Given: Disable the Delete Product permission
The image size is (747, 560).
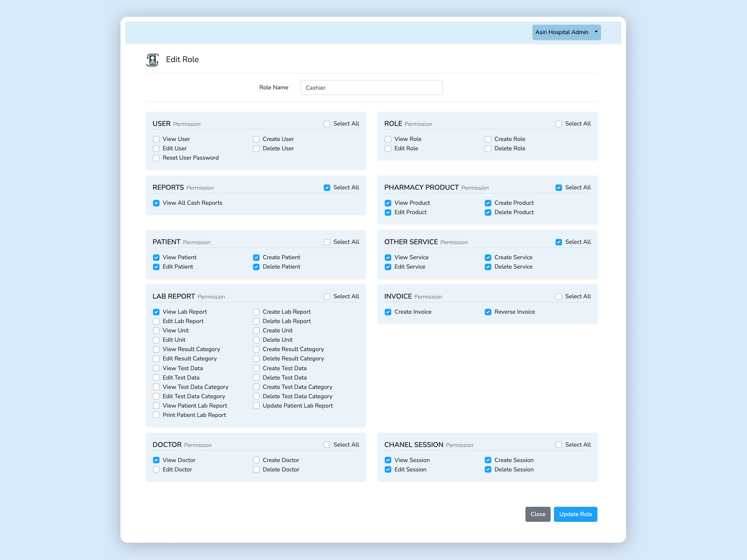Looking at the screenshot, I should click(488, 212).
